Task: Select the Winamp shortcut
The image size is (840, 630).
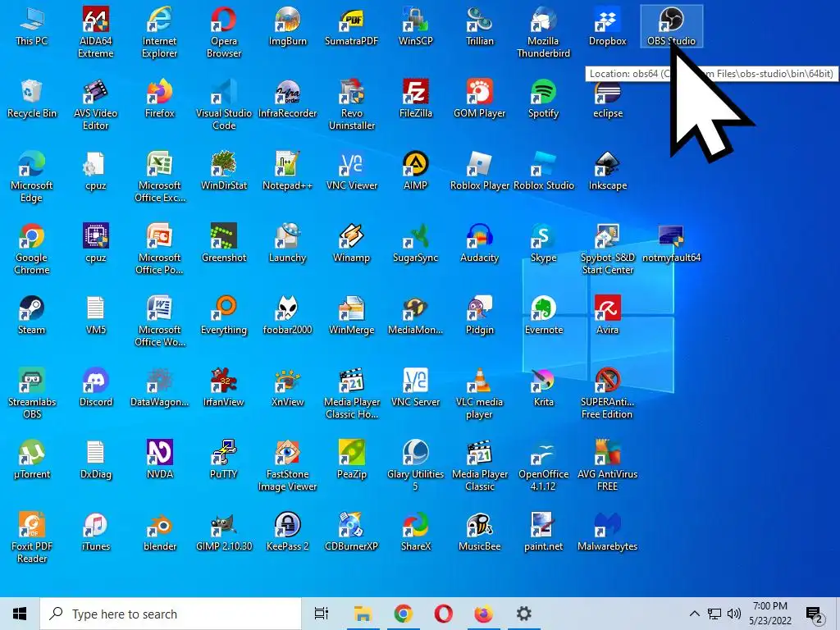Action: click(x=351, y=243)
